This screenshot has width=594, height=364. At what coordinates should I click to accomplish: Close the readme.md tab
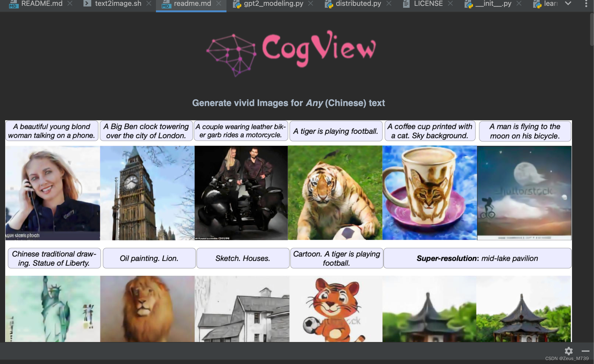pos(219,4)
